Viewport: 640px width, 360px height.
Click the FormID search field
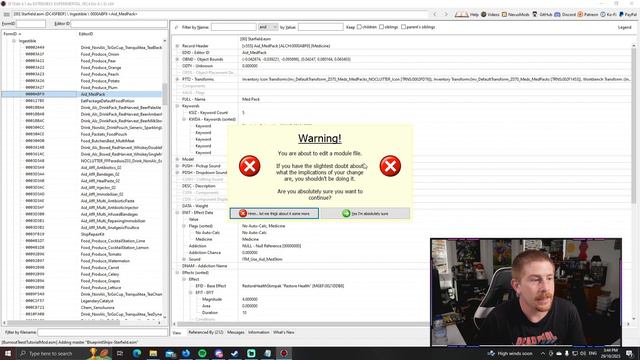coord(31,24)
